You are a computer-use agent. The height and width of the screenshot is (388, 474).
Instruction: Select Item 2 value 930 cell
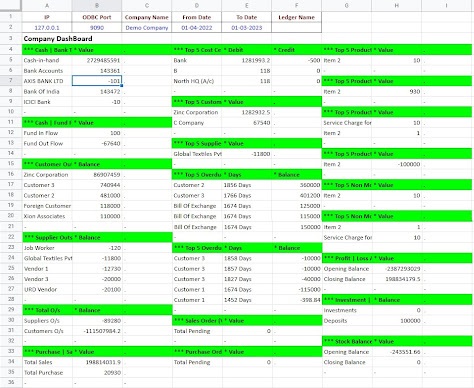click(x=397, y=91)
